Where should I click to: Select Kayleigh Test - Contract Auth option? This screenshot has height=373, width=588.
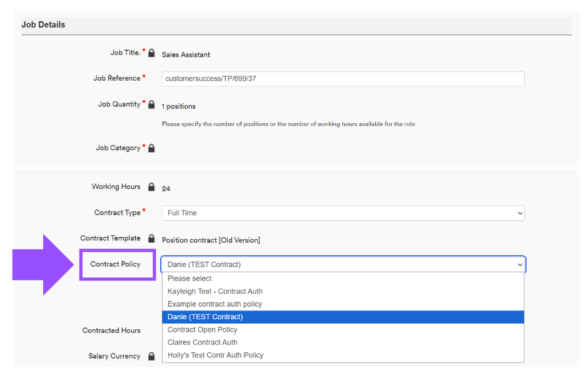point(343,291)
